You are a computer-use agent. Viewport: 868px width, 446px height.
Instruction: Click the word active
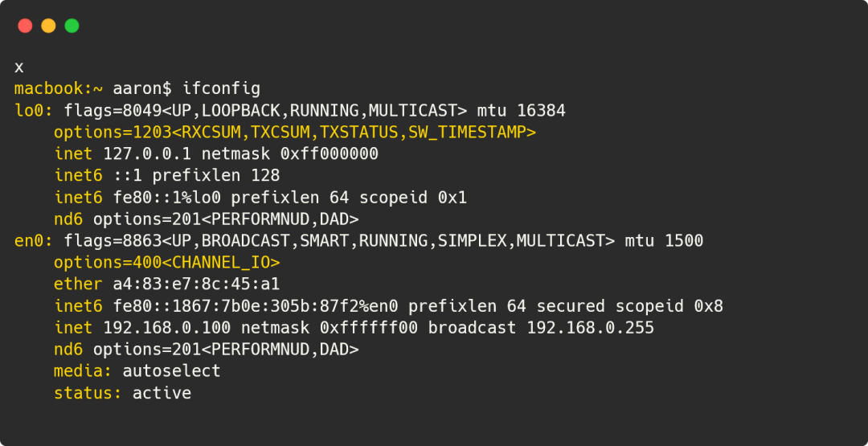point(162,393)
